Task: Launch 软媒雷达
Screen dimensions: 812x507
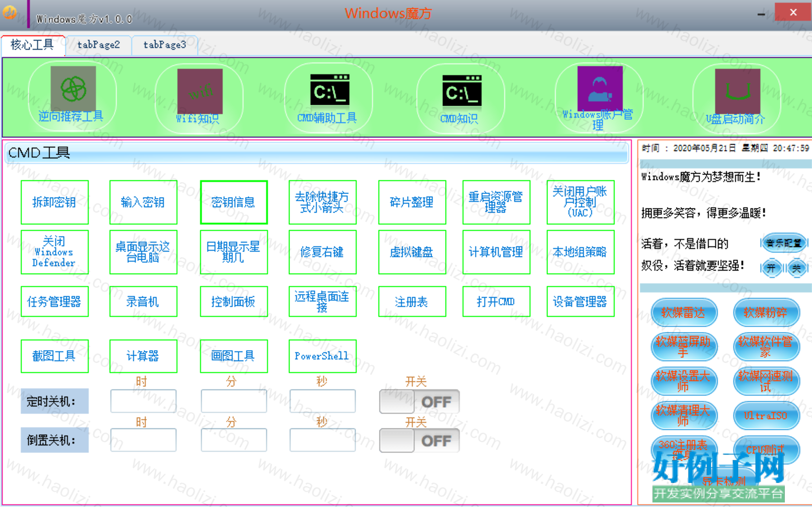Action: pyautogui.click(x=684, y=312)
